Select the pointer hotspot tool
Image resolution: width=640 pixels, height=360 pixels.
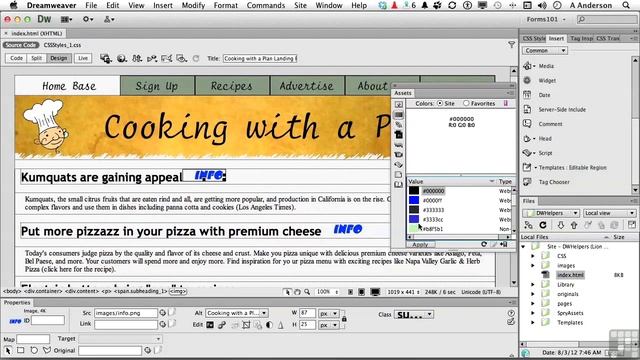(x=8, y=350)
